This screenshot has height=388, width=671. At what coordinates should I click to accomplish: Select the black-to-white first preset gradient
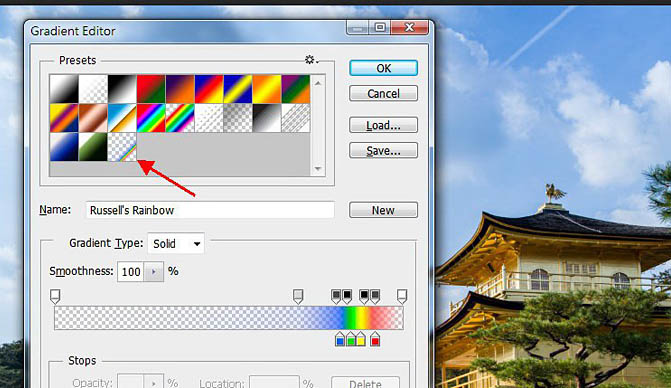tap(64, 89)
